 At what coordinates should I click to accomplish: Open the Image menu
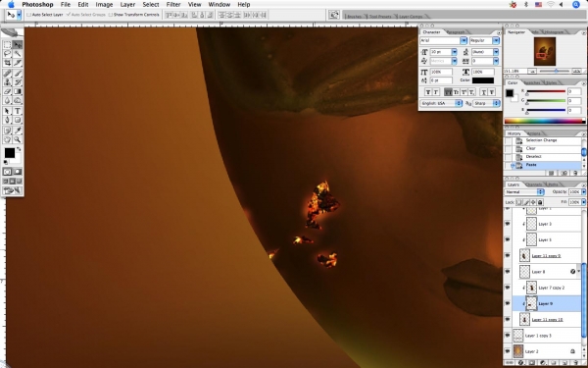tap(104, 5)
